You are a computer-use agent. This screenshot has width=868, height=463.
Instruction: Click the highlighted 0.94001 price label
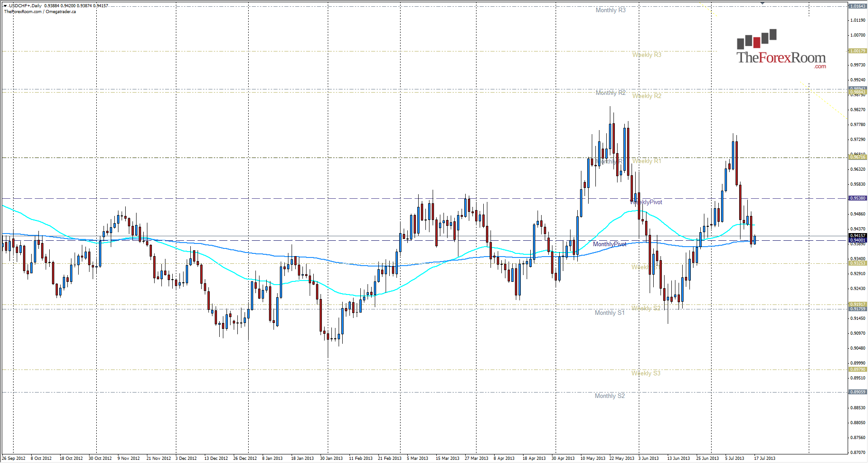pos(858,239)
